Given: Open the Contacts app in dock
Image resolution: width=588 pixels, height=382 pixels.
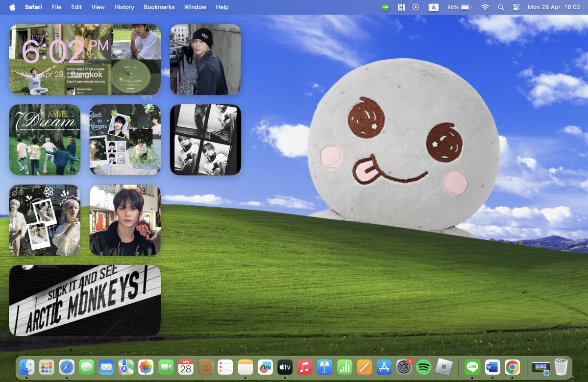Looking at the screenshot, I should 206,367.
